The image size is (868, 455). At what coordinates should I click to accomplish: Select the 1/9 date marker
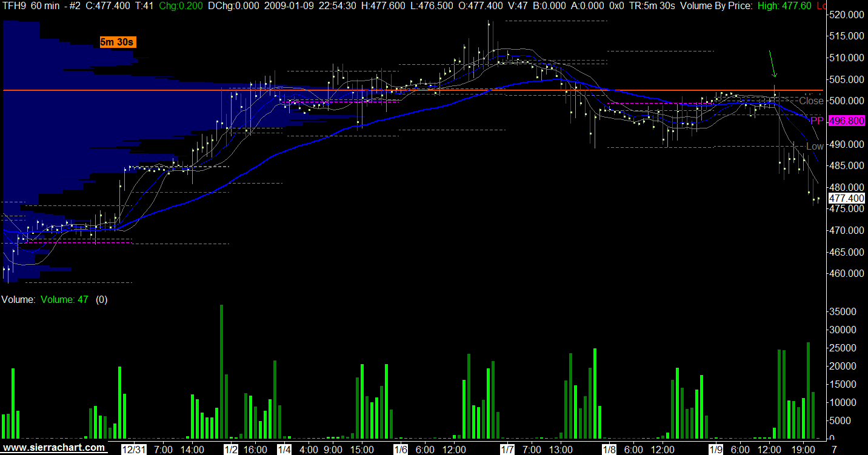point(716,450)
